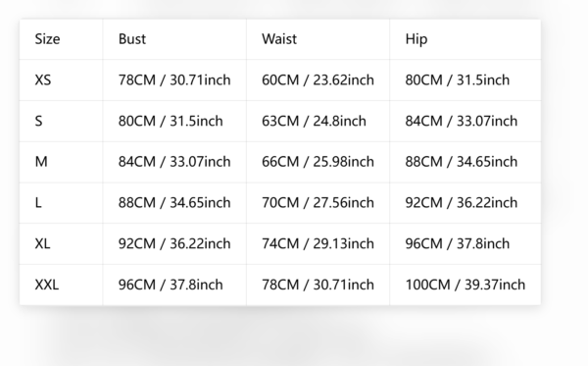Click the XXL bust value 96CM / 37.8inch
This screenshot has width=588, height=366.
[171, 285]
